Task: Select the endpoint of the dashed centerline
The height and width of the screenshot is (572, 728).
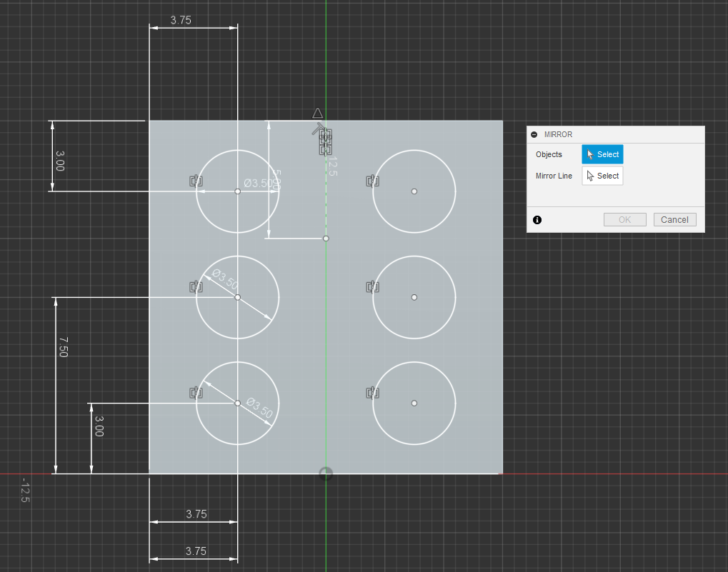Action: coord(326,239)
